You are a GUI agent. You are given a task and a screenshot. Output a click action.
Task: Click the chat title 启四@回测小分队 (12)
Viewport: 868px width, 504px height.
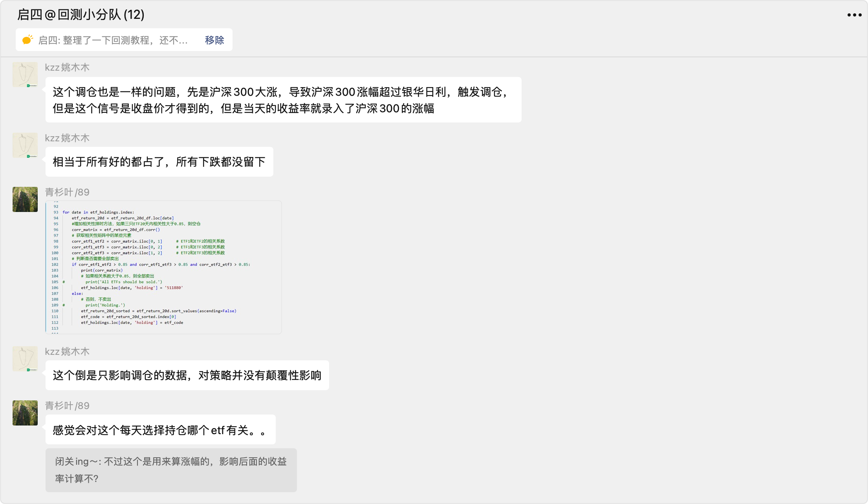81,15
